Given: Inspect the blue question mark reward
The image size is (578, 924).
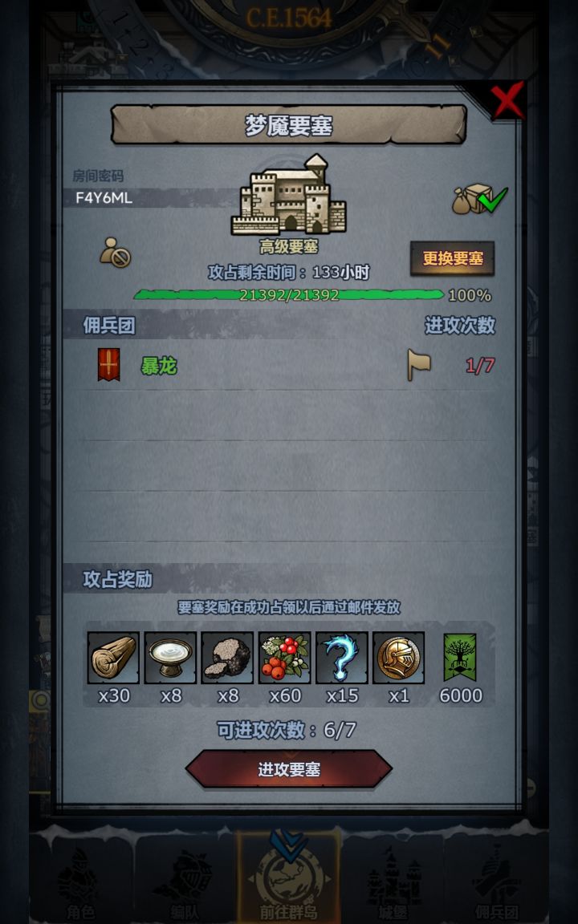Looking at the screenshot, I should (x=341, y=658).
